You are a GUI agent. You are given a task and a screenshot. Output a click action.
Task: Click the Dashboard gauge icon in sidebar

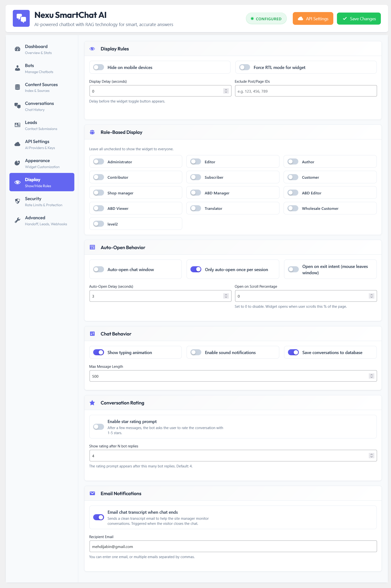tap(17, 49)
